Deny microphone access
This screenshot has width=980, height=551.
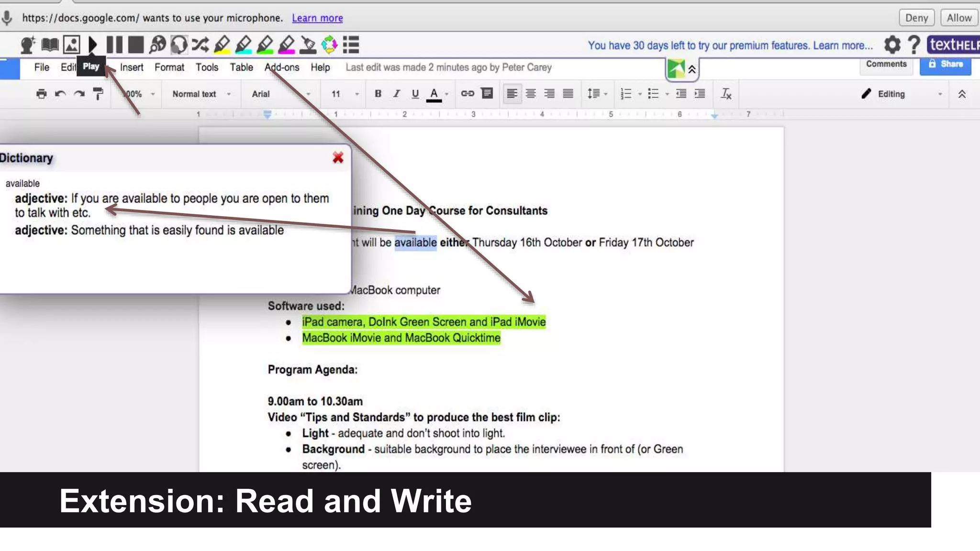coord(916,18)
